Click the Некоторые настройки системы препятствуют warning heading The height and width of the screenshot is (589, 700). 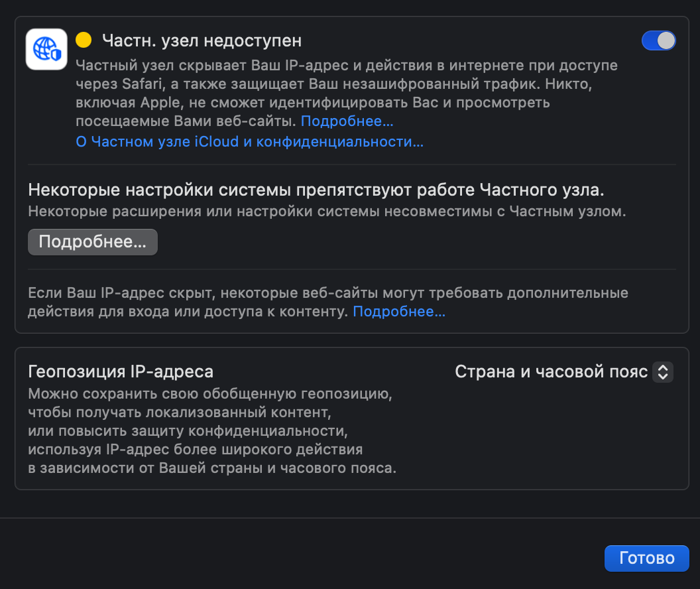point(316,190)
